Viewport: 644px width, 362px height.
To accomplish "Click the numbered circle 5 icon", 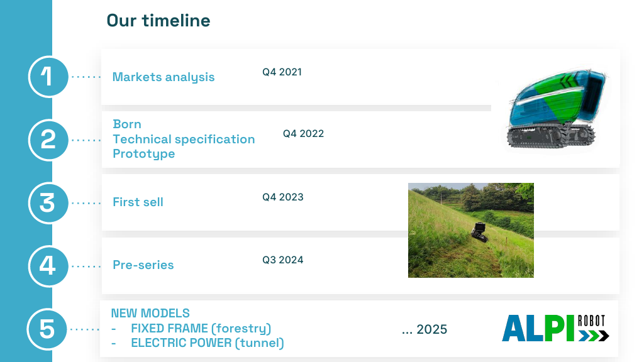I will [x=47, y=329].
